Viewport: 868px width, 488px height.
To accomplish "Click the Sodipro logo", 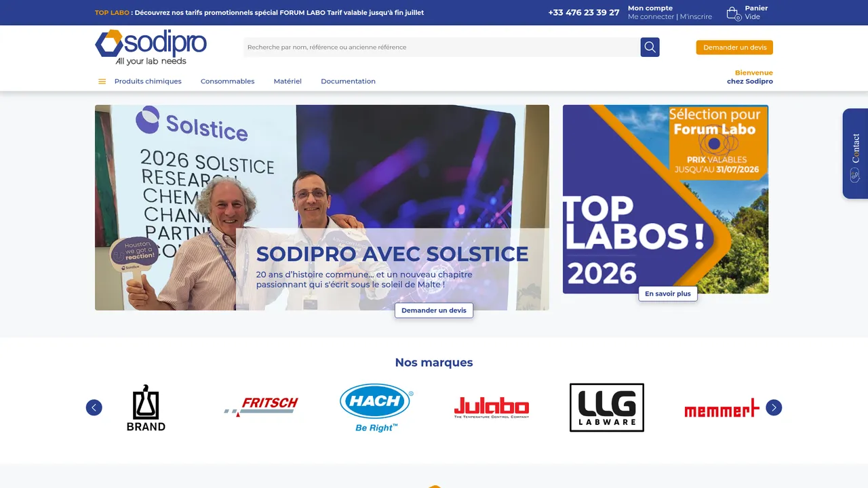I will point(151,47).
